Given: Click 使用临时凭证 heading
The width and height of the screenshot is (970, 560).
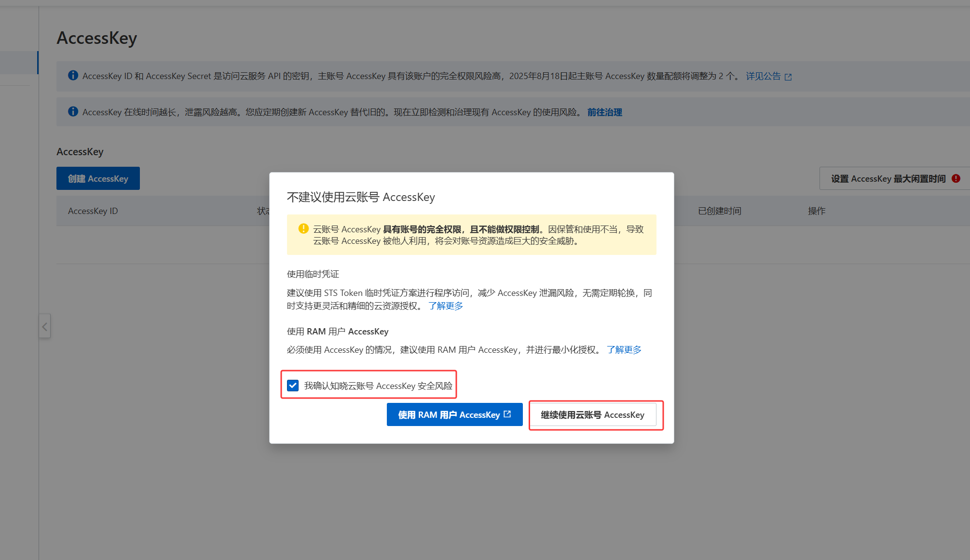Looking at the screenshot, I should [x=313, y=274].
